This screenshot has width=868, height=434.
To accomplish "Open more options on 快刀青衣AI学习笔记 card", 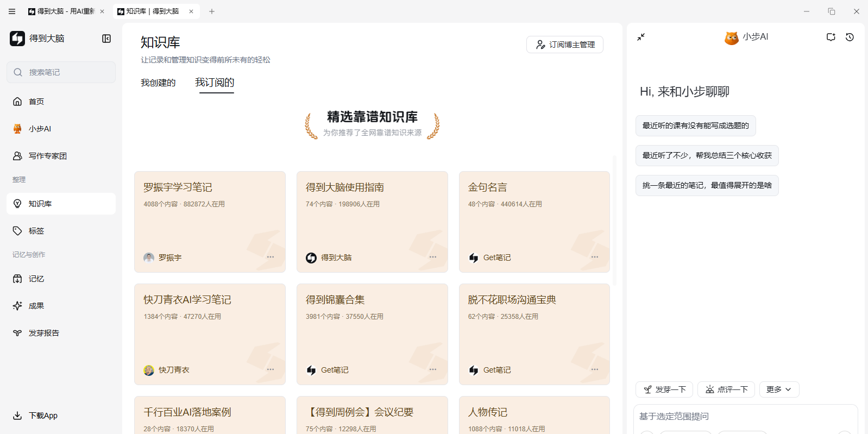I will tap(271, 369).
